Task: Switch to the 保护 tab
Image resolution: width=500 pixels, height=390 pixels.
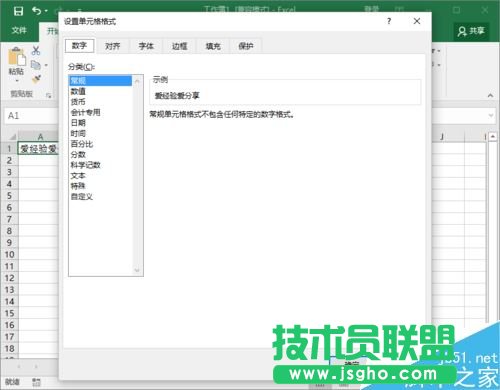Action: [x=246, y=46]
